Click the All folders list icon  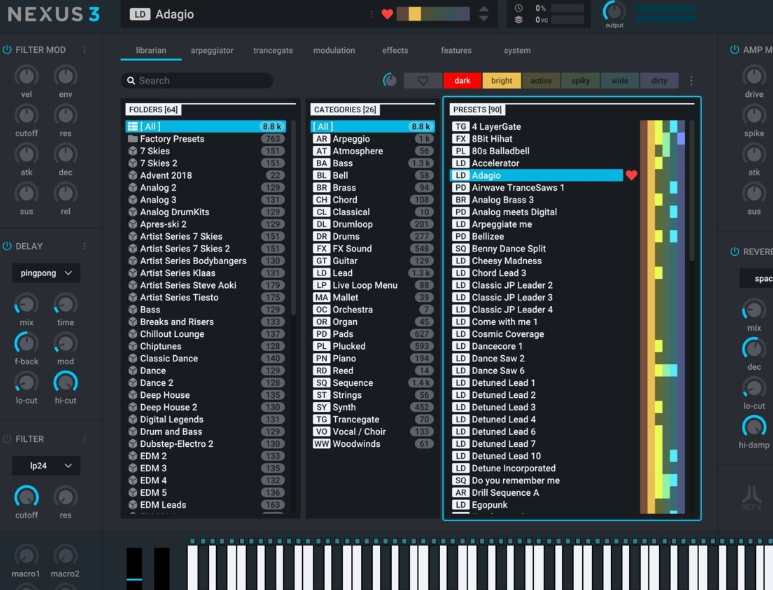(x=132, y=127)
